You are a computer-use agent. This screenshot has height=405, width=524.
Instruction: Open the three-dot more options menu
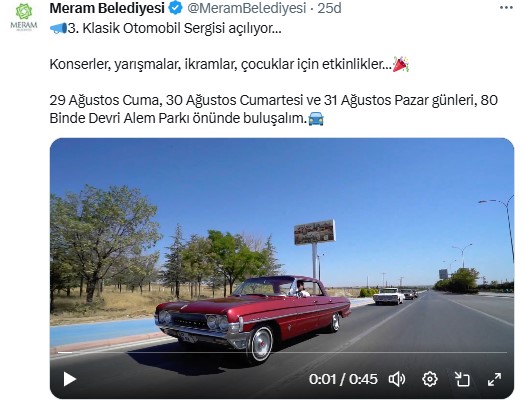coord(506,8)
